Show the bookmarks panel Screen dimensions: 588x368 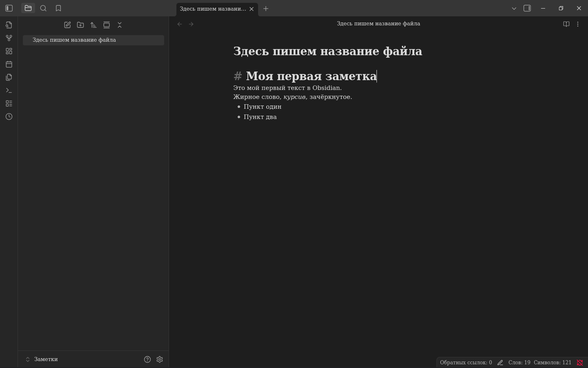pyautogui.click(x=58, y=8)
